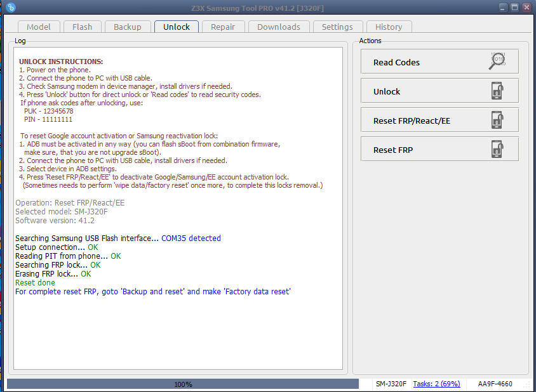Minimize the Z3X Samsung Tool window
The width and height of the screenshot is (536, 392).
pyautogui.click(x=503, y=7)
